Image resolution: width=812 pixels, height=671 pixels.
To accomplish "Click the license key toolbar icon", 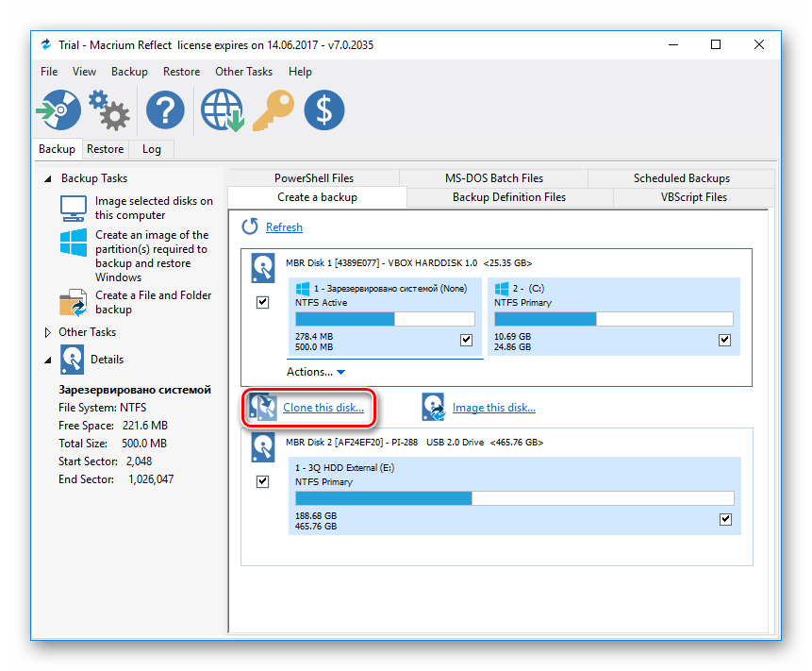I will click(x=275, y=110).
